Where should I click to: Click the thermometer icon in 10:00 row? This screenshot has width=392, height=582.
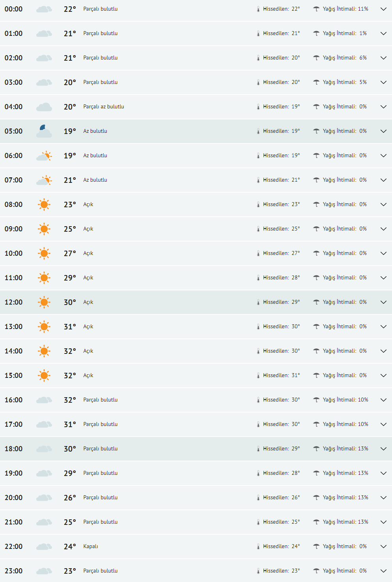[x=258, y=253]
